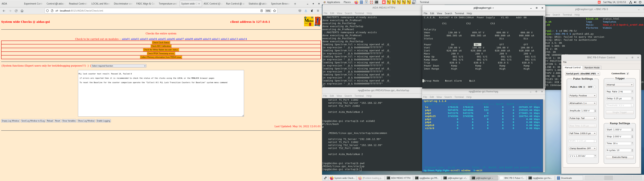This screenshot has width=644, height=181.
Task: Click Check ADC Calibration button
Action: tap(161, 46)
